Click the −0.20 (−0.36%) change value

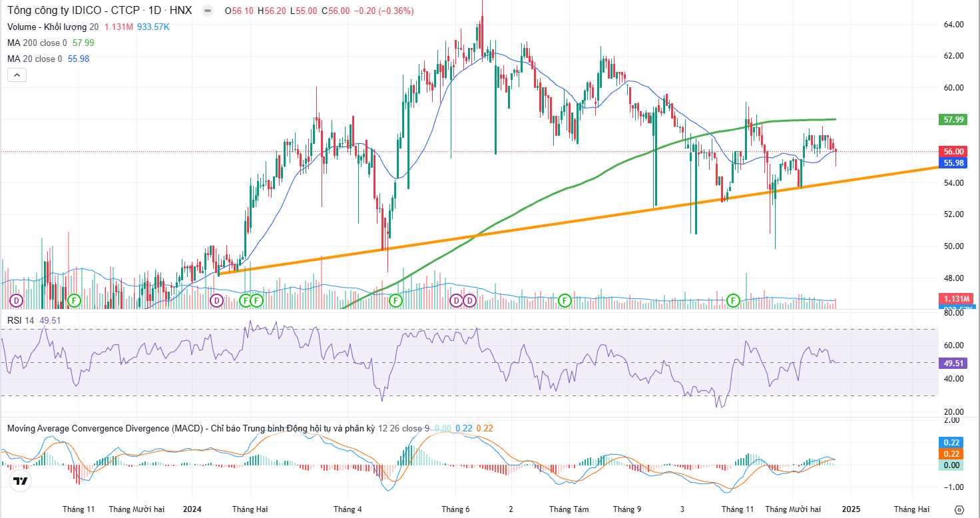pyautogui.click(x=383, y=11)
